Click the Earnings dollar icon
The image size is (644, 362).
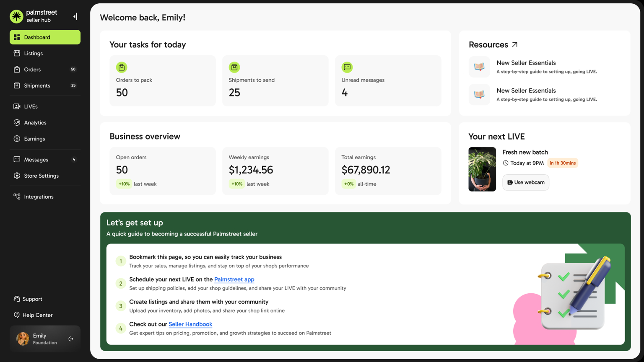(x=17, y=139)
